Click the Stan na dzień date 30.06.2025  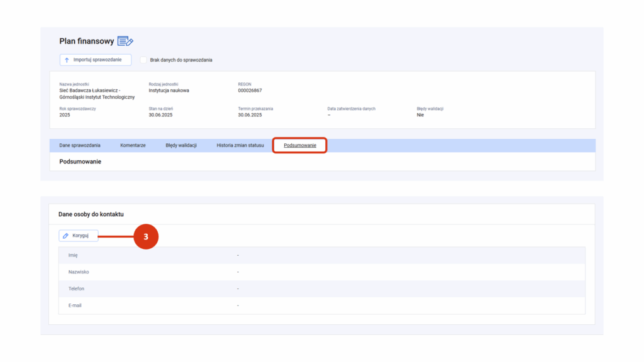tap(160, 116)
